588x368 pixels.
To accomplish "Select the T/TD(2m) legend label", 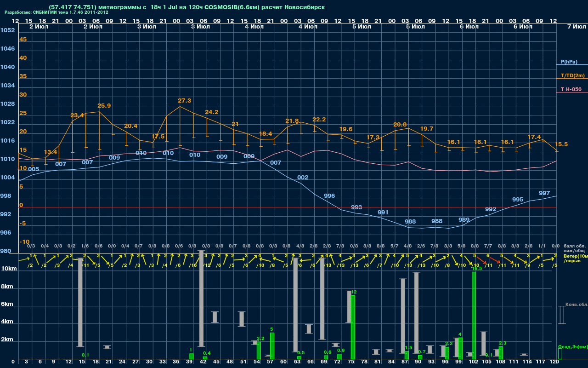I will pyautogui.click(x=572, y=75).
